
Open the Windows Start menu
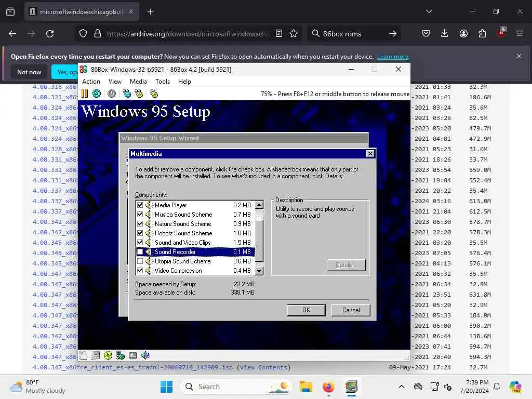(x=166, y=387)
